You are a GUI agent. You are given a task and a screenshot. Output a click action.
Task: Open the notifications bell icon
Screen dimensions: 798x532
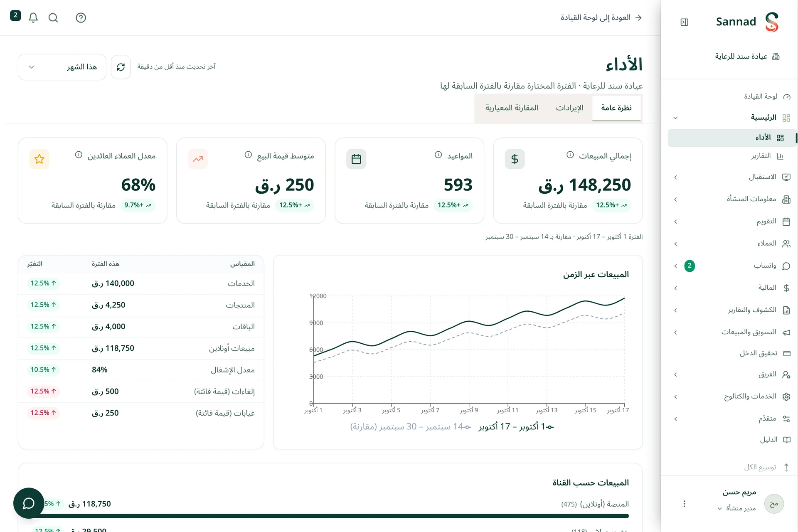tap(33, 17)
